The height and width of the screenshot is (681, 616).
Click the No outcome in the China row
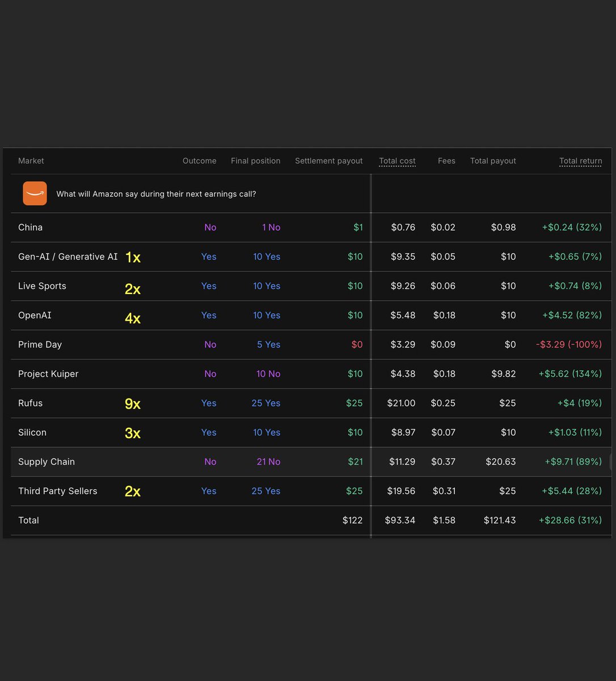tap(210, 228)
